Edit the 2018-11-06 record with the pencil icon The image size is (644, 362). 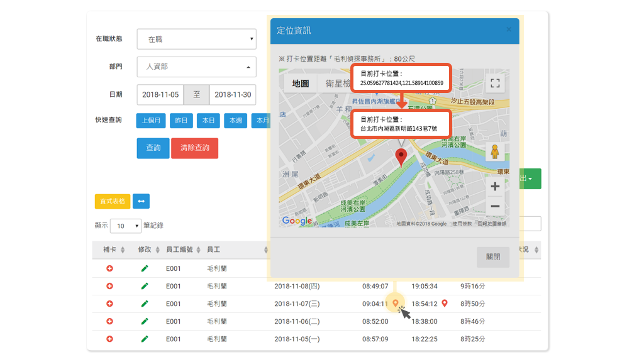[145, 321]
